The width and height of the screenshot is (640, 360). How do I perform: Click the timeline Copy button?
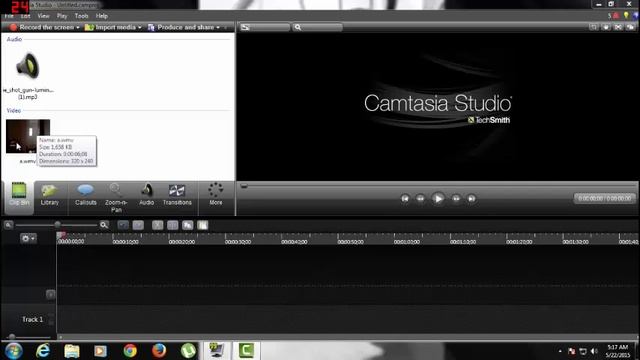point(188,225)
